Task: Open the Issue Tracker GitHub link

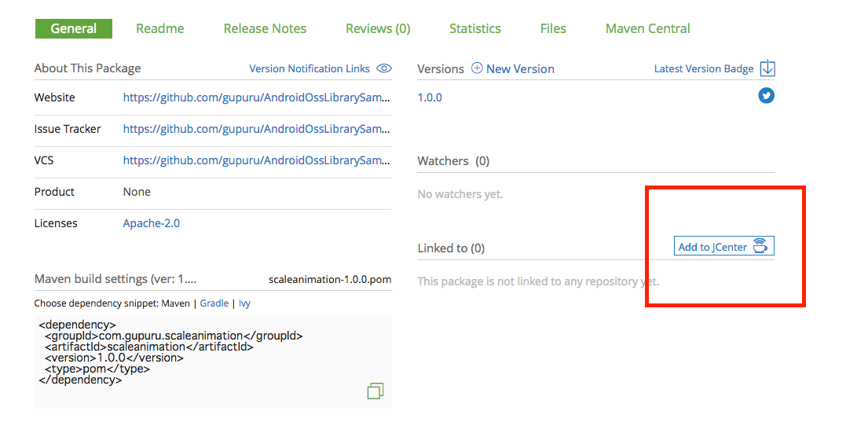Action: [x=256, y=129]
